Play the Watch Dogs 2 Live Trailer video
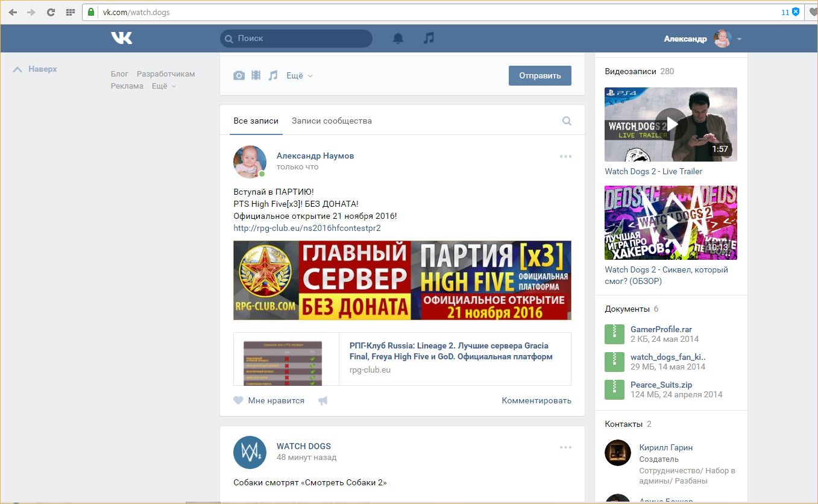This screenshot has width=818, height=504. tap(670, 124)
